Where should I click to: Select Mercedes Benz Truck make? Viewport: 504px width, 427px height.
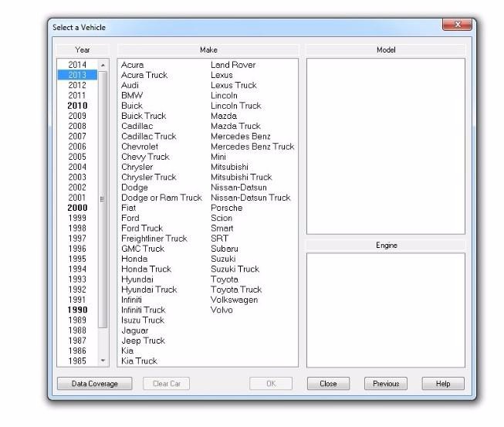pos(252,147)
